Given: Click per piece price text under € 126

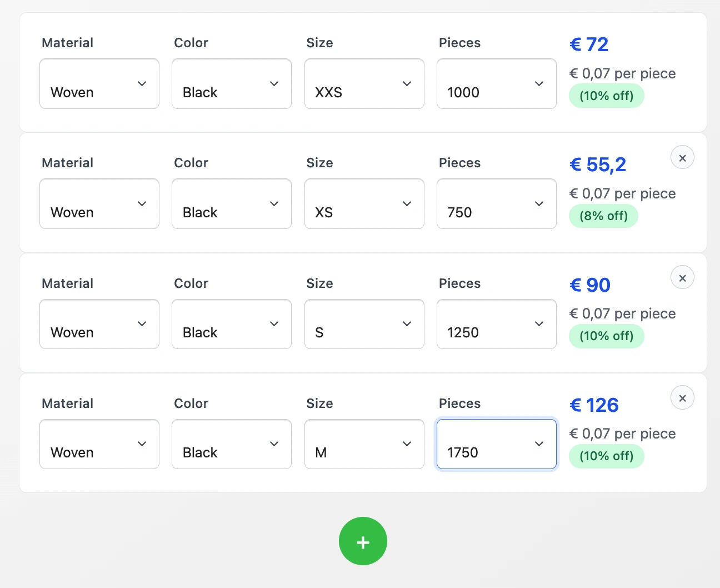Looking at the screenshot, I should (622, 433).
